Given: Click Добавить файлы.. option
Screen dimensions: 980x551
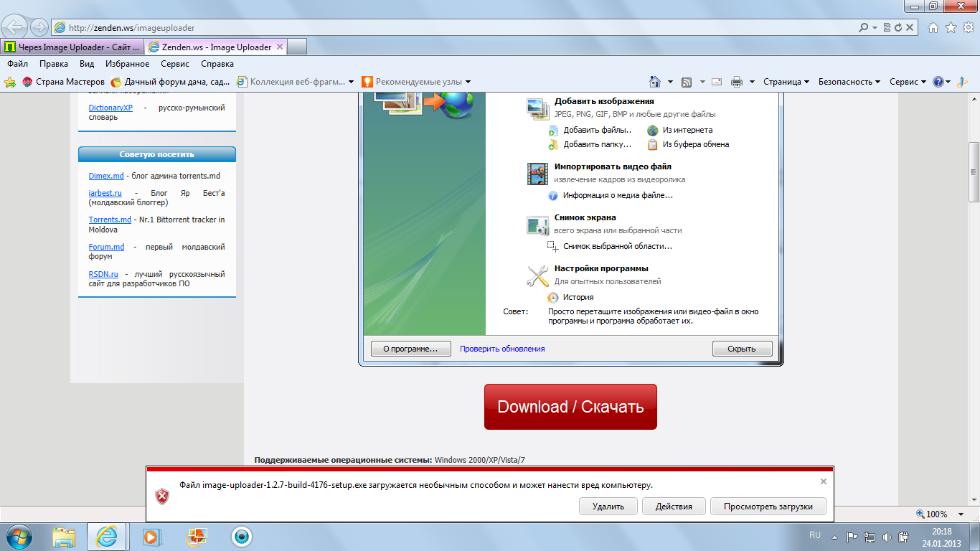Looking at the screenshot, I should (590, 130).
